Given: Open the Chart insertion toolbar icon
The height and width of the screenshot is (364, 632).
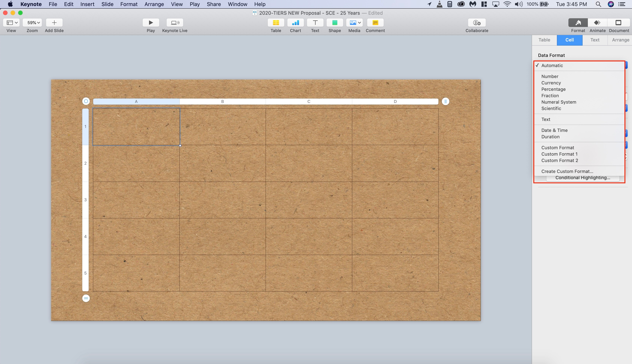Looking at the screenshot, I should (x=295, y=23).
